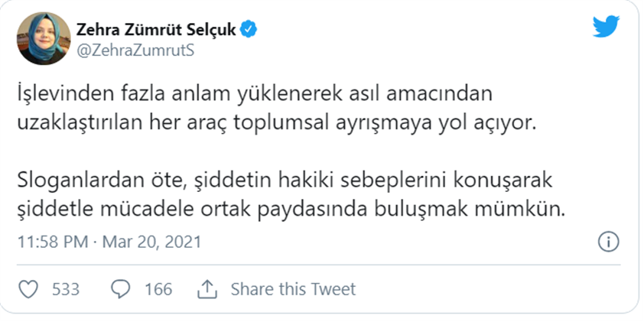
Task: Click the reply speech bubble icon
Action: (121, 289)
